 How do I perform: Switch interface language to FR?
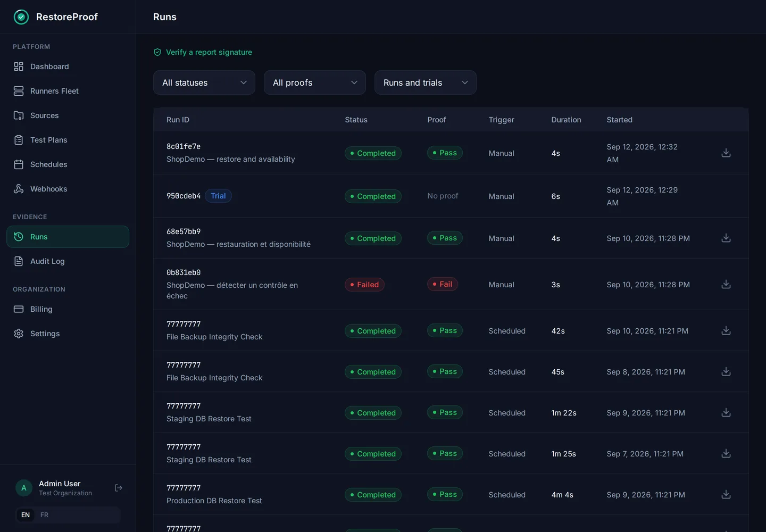[44, 515]
